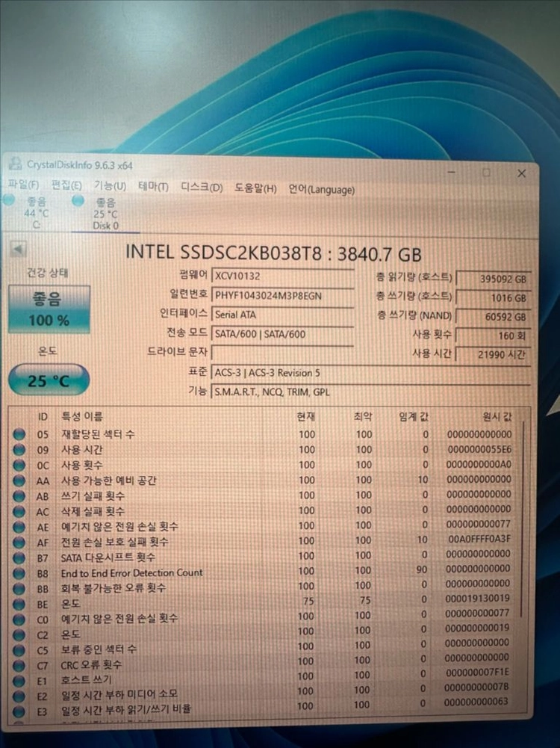
Task: Open the 디스크(D) menu
Action: (202, 188)
